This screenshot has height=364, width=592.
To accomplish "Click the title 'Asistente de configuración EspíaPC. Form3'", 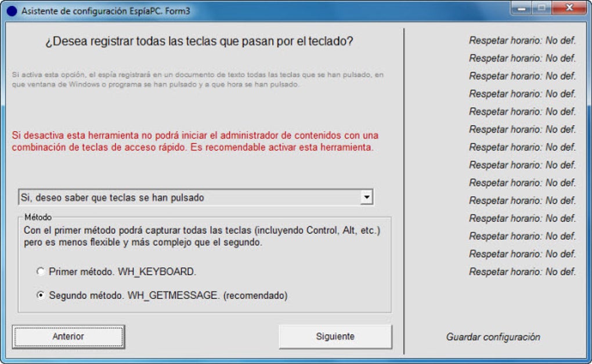I will (106, 11).
